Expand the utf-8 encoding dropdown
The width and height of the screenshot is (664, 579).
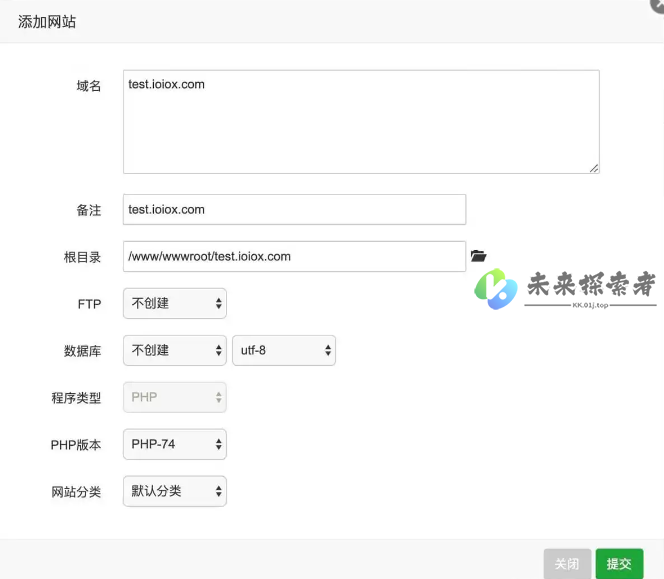click(284, 351)
